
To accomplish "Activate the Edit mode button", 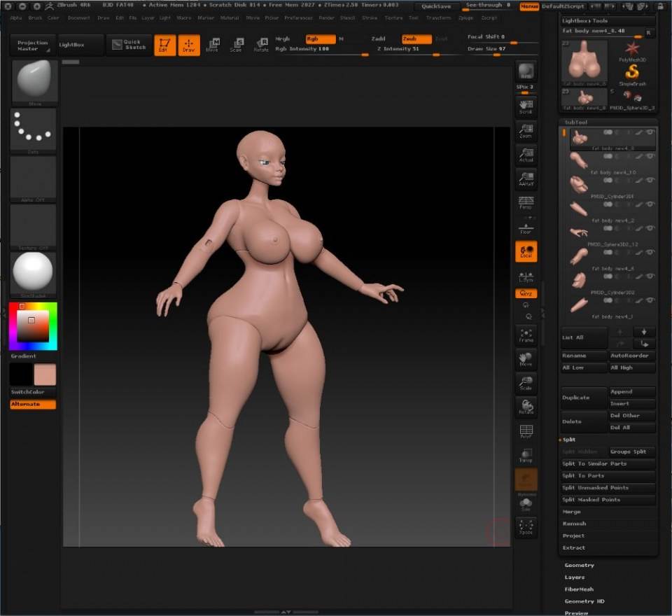I will (x=165, y=45).
